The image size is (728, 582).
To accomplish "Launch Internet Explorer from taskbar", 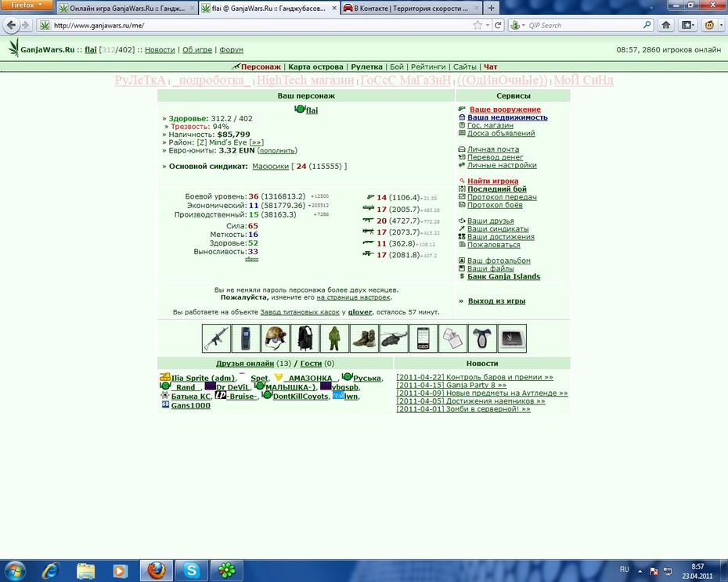I will click(x=51, y=570).
